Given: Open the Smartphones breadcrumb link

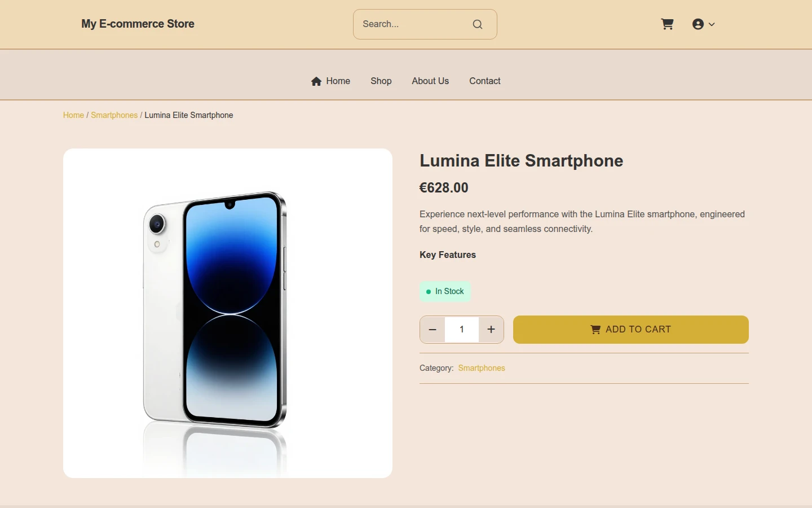Looking at the screenshot, I should tap(114, 115).
